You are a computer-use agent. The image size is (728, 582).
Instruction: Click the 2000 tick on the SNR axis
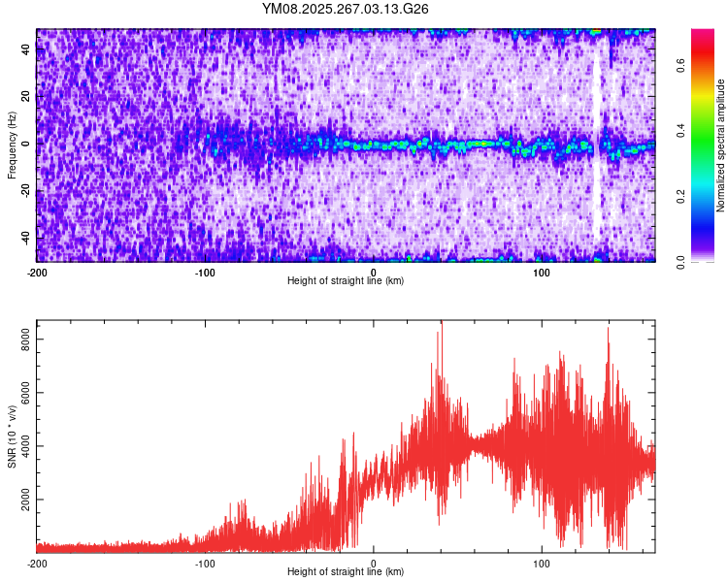pyautogui.click(x=22, y=500)
